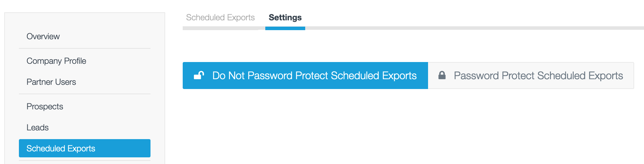Click the Partner Users sidebar entry
644x164 pixels.
[51, 82]
